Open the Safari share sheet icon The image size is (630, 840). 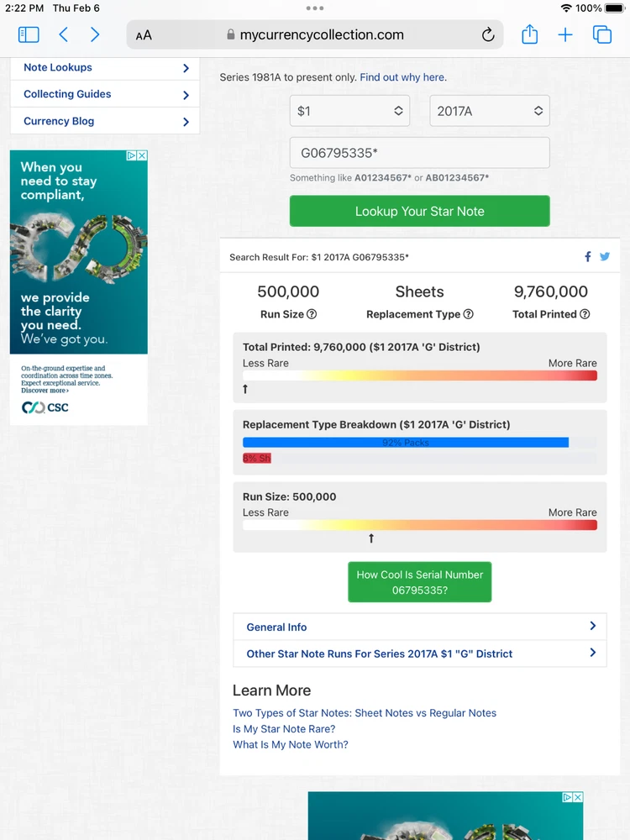pos(529,34)
